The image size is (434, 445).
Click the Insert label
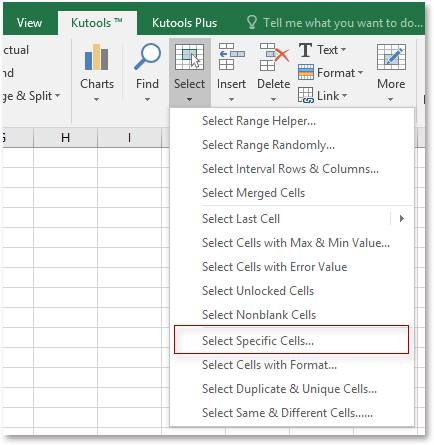(231, 84)
